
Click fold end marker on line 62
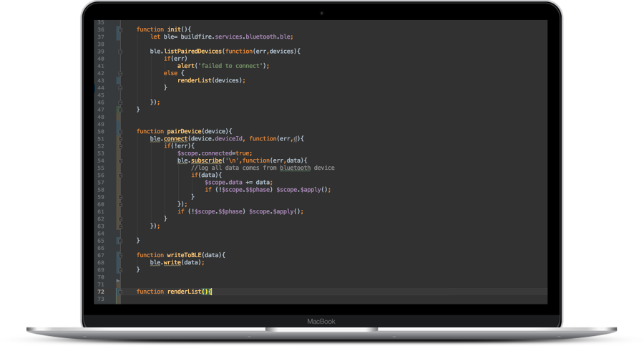[120, 219]
